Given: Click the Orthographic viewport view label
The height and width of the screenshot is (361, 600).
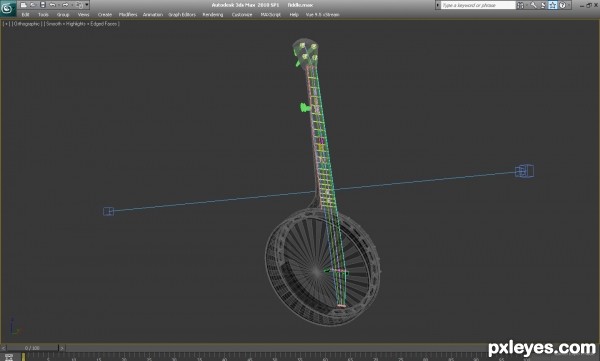Looking at the screenshot, I should point(26,24).
